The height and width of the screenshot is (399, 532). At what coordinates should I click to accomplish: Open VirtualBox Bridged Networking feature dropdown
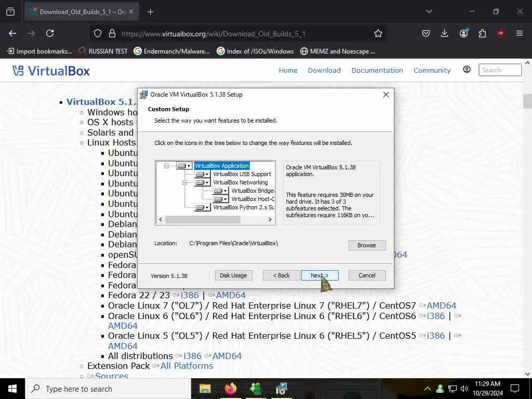pyautogui.click(x=220, y=191)
